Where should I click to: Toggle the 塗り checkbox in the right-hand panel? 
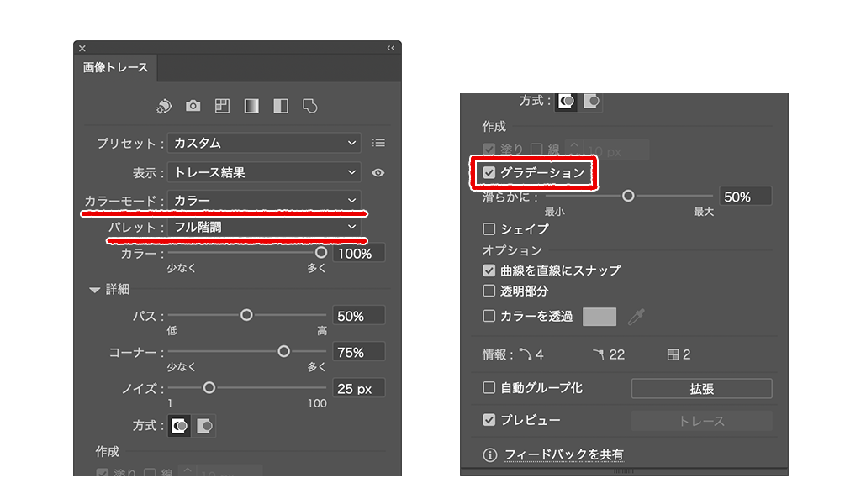[489, 150]
